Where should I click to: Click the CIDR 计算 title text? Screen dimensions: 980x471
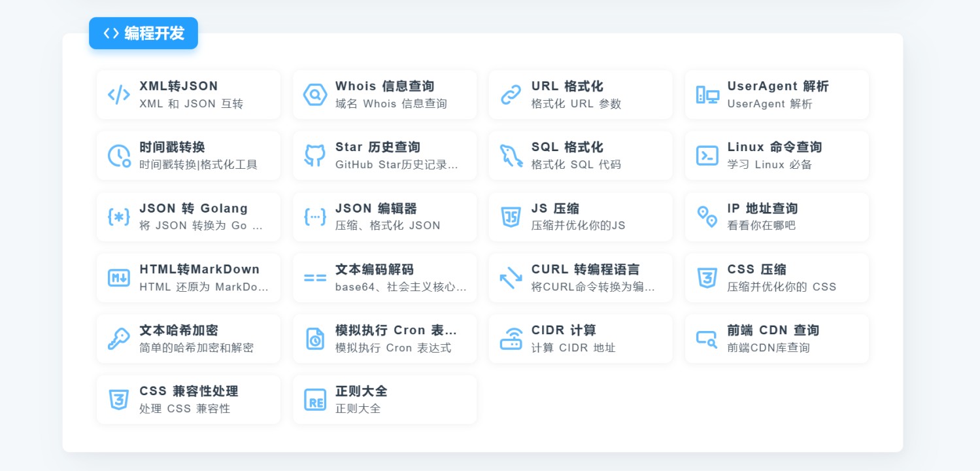click(x=564, y=330)
